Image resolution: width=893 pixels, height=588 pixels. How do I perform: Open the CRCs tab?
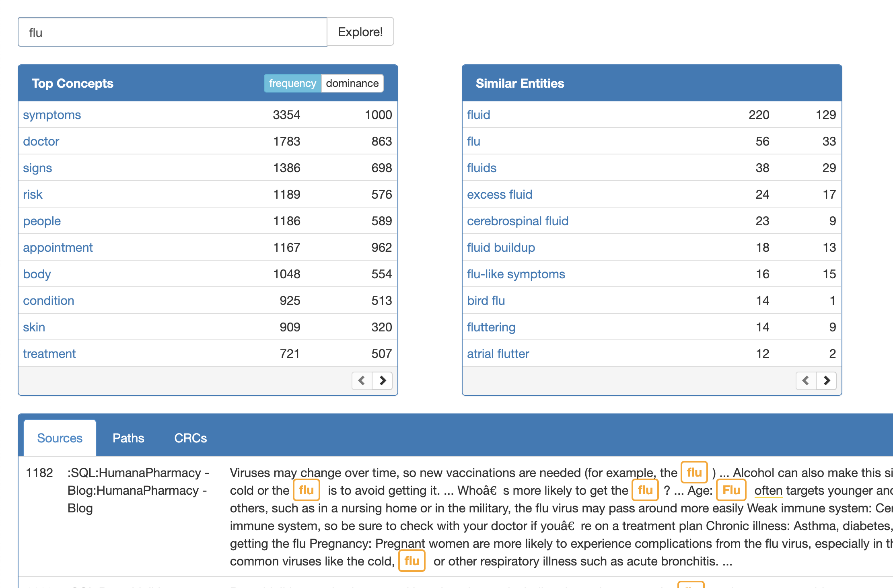(190, 438)
